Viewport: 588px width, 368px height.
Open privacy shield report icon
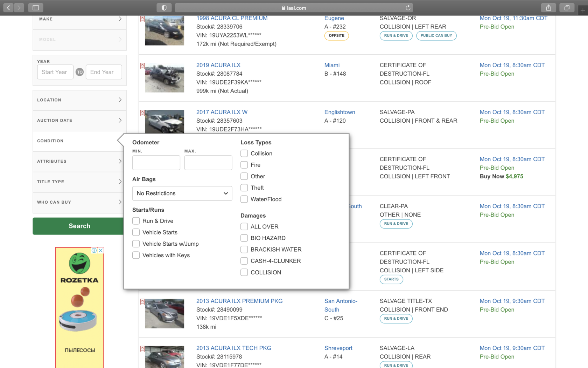[x=164, y=7]
